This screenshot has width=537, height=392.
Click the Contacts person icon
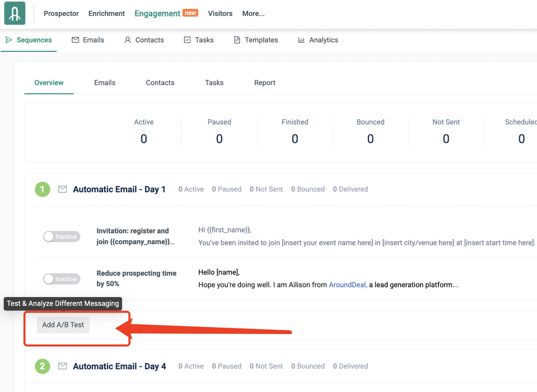click(x=128, y=40)
